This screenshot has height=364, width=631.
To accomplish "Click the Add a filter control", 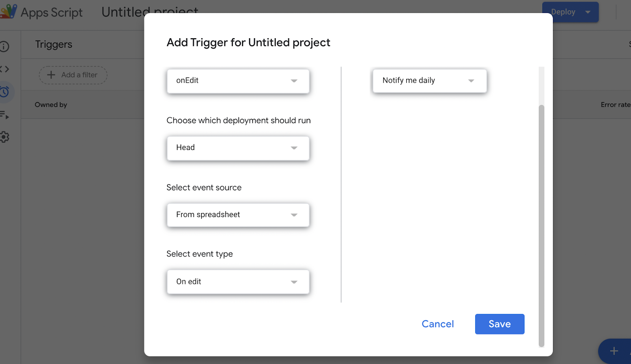I will [73, 75].
